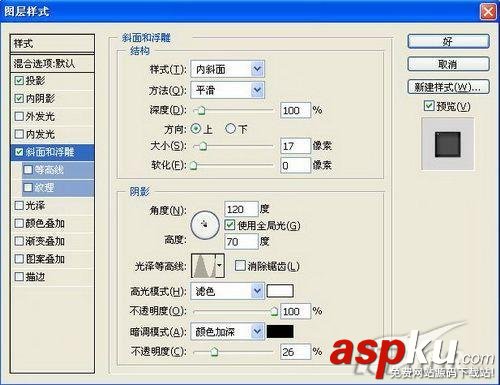Select 混合选项:默认 in left list
The image size is (500, 385).
[52, 63]
